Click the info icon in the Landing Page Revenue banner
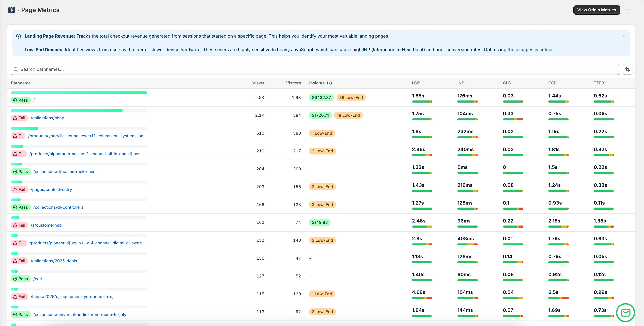This screenshot has height=326, width=644. [x=19, y=36]
